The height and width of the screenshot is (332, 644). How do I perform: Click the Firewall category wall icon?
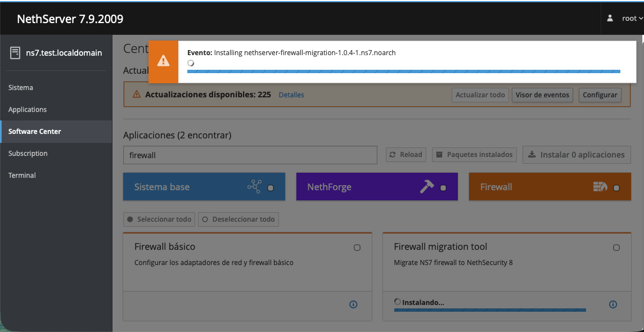[600, 187]
